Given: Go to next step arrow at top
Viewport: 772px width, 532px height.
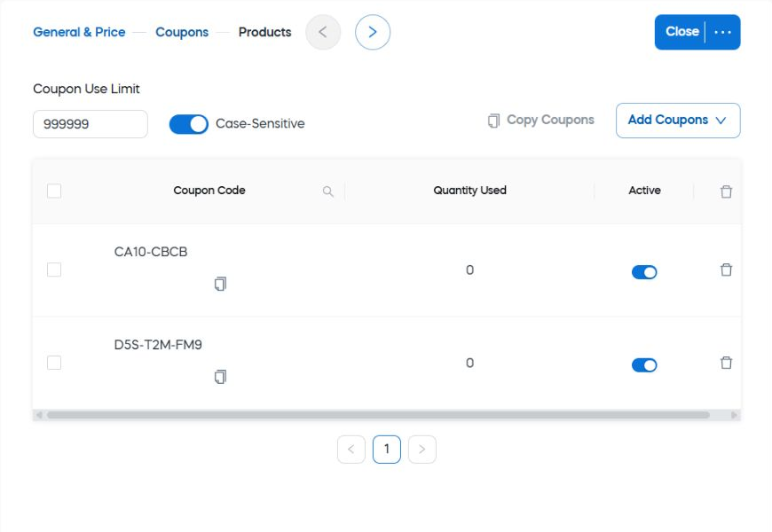Looking at the screenshot, I should (x=373, y=32).
